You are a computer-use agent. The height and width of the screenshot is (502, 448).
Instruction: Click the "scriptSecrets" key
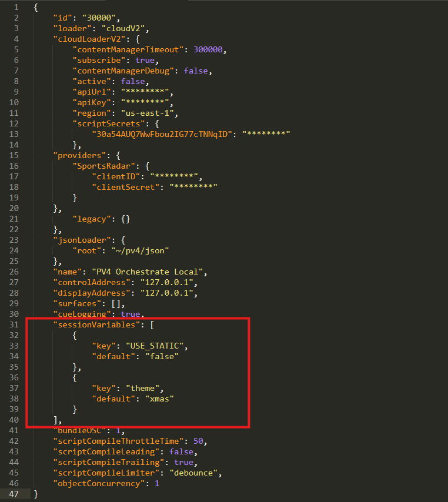(x=109, y=123)
